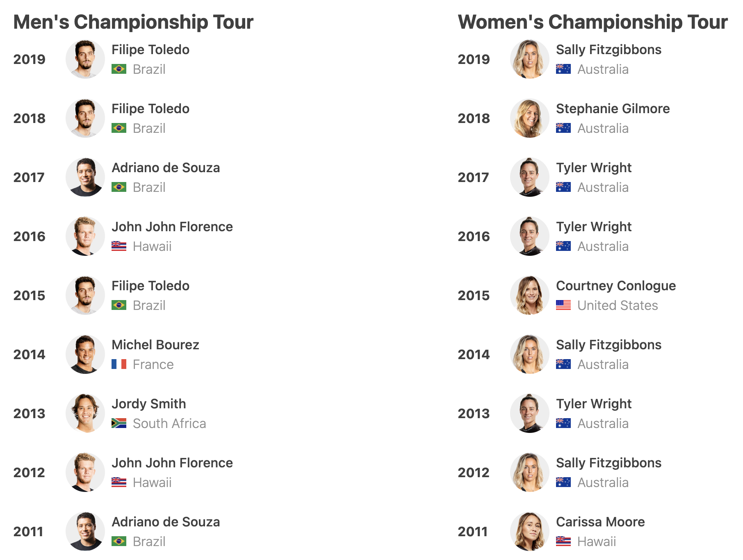Image resolution: width=743 pixels, height=560 pixels.
Task: Click the Brazil flag for 2011 Adriano de Souza
Action: 119,541
